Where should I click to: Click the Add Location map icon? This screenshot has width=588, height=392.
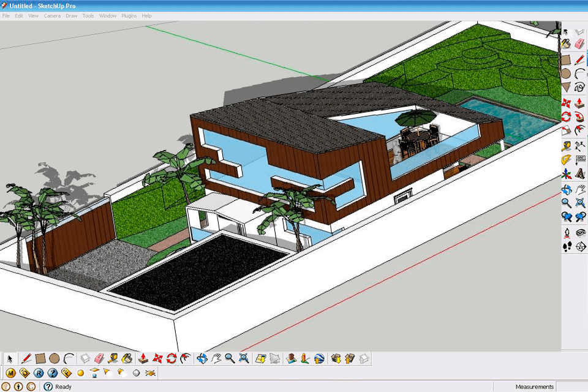261,358
